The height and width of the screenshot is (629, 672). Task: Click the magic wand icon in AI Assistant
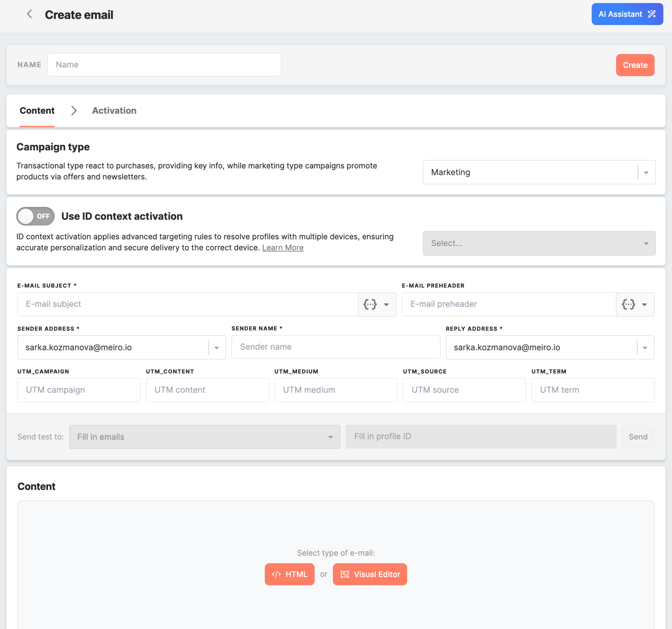652,14
